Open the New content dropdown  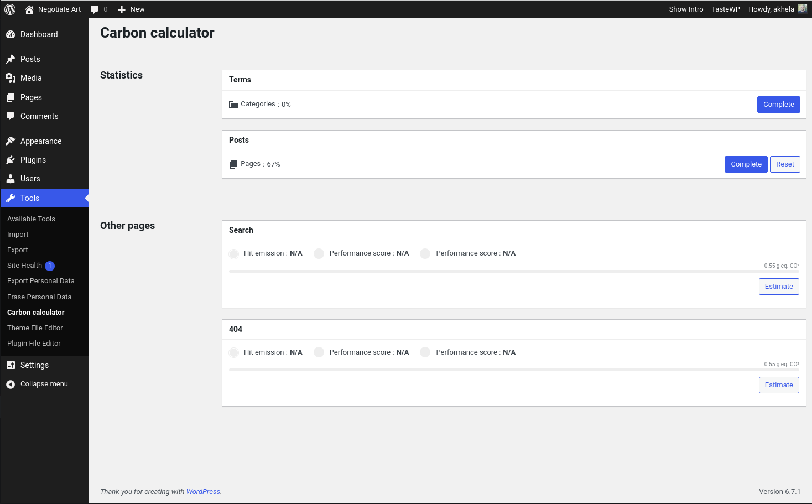click(131, 9)
